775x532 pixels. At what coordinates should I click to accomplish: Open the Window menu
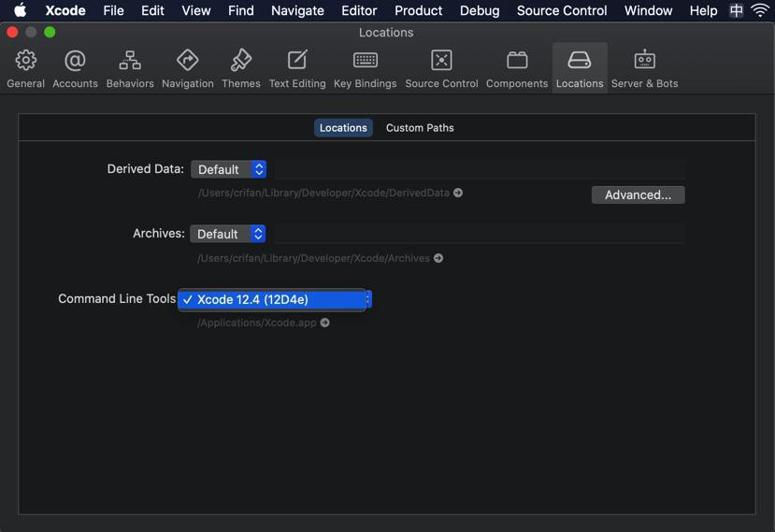click(x=648, y=10)
